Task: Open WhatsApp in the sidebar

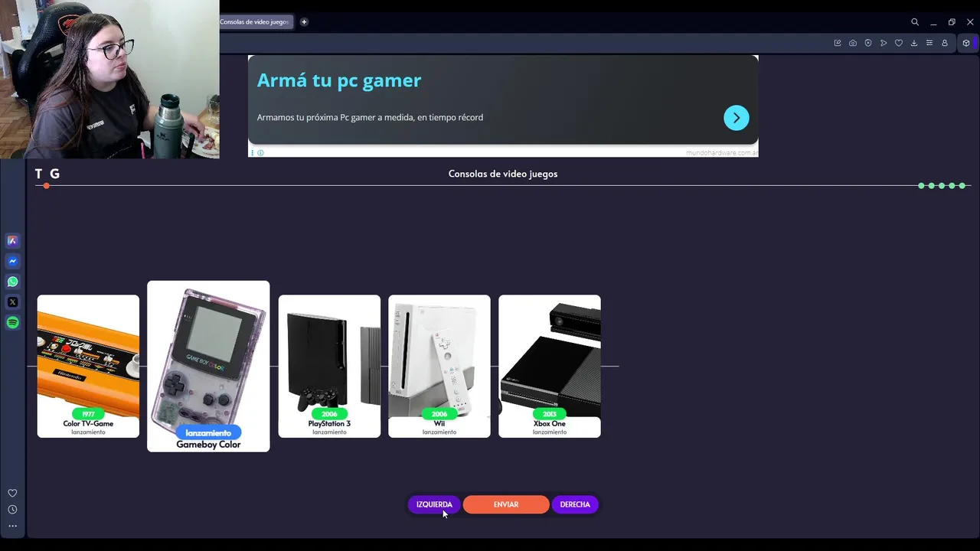Action: [x=12, y=282]
